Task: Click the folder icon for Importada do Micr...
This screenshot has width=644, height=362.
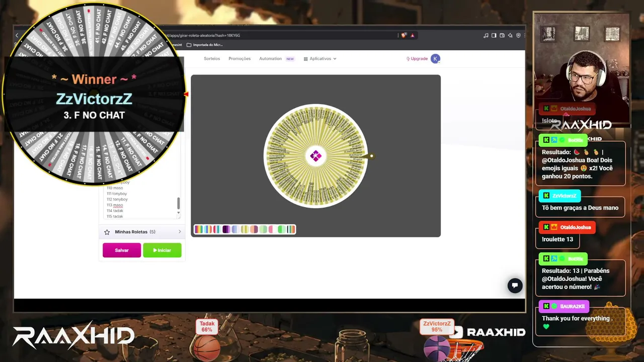Action: click(189, 45)
